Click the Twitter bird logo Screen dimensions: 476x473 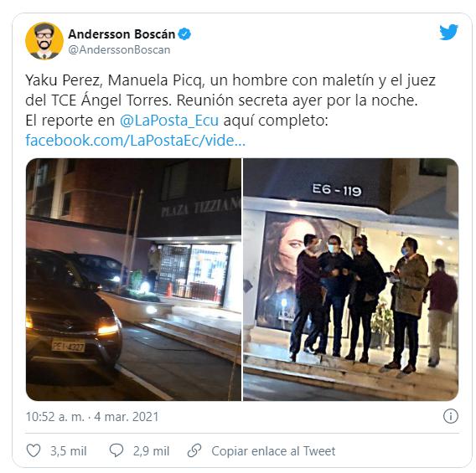[448, 32]
